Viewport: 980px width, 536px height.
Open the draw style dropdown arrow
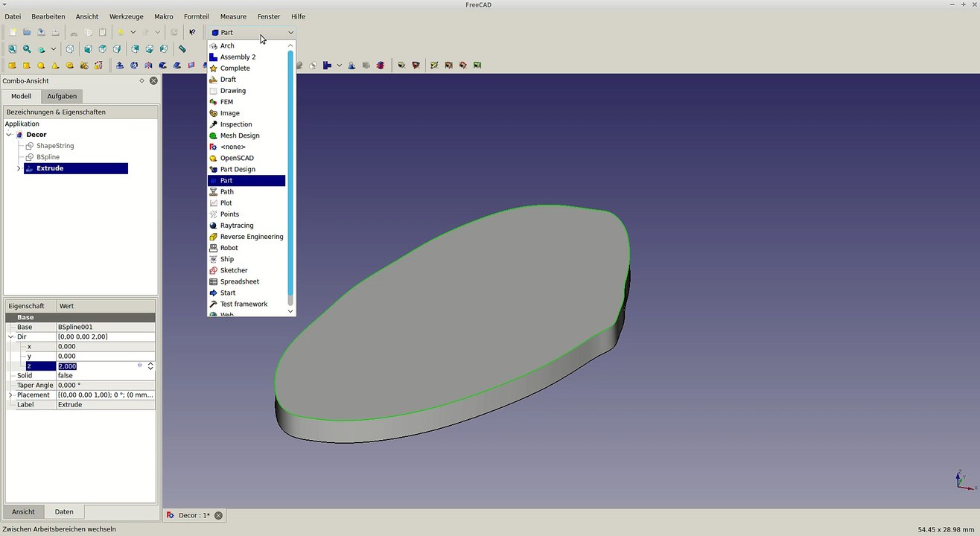pos(54,49)
